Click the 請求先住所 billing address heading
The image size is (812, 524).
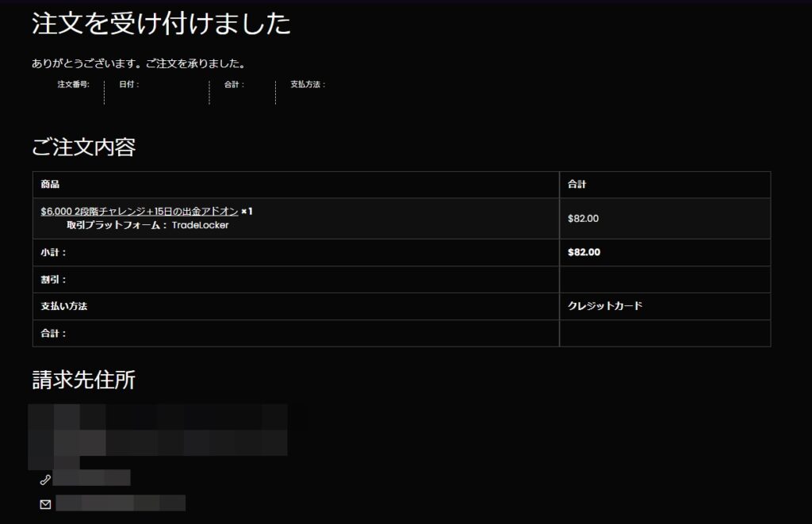click(x=85, y=382)
